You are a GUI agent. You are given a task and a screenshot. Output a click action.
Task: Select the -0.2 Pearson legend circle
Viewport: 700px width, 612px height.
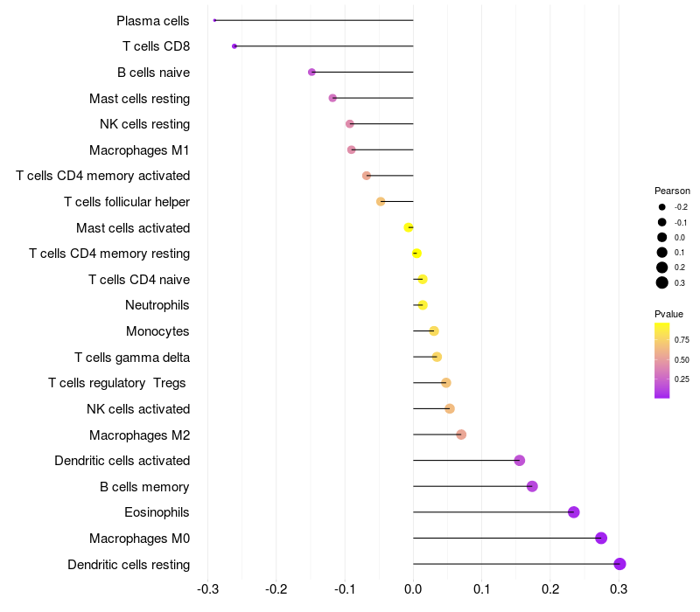[662, 207]
